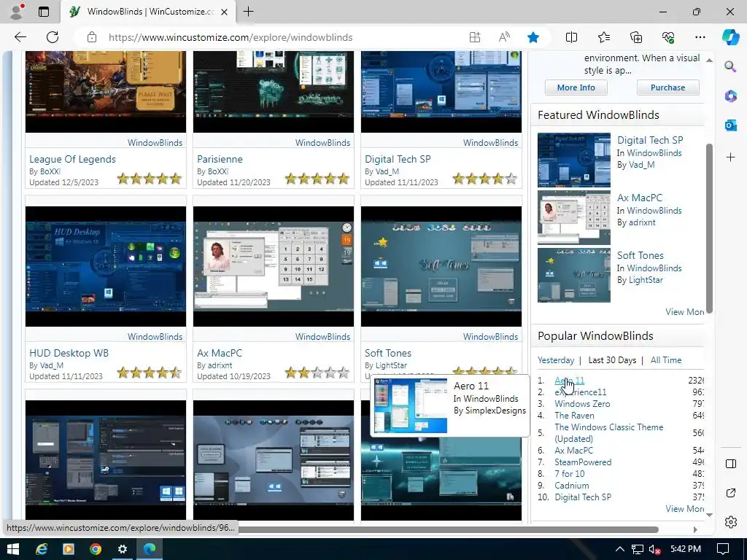The width and height of the screenshot is (747, 560).
Task: Open Featured Digital Tech SP thumbnail
Action: coord(573,160)
